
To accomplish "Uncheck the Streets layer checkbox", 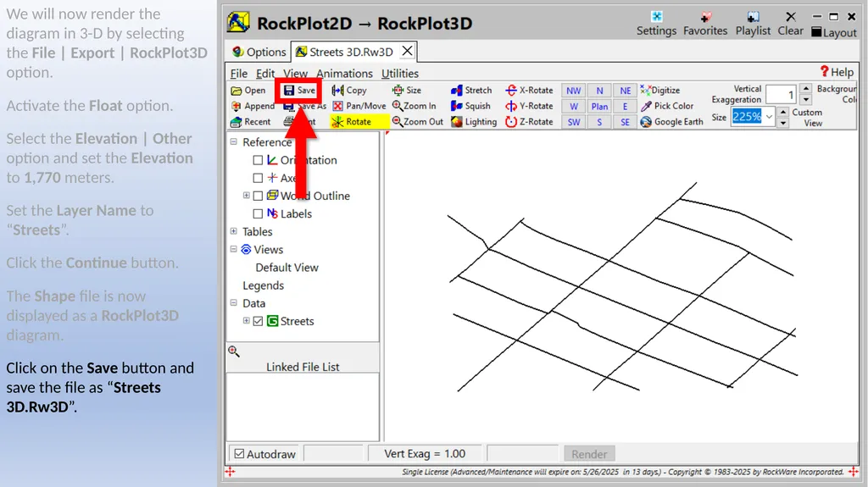I will tap(258, 321).
